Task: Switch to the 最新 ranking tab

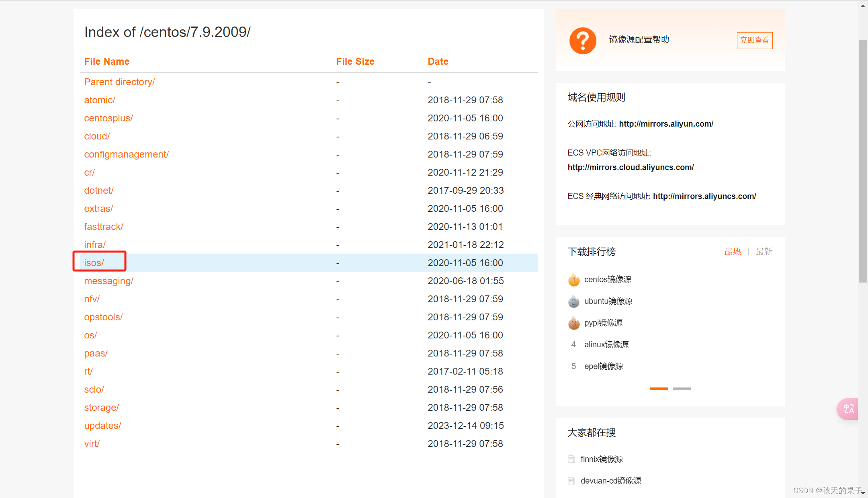Action: pos(764,252)
